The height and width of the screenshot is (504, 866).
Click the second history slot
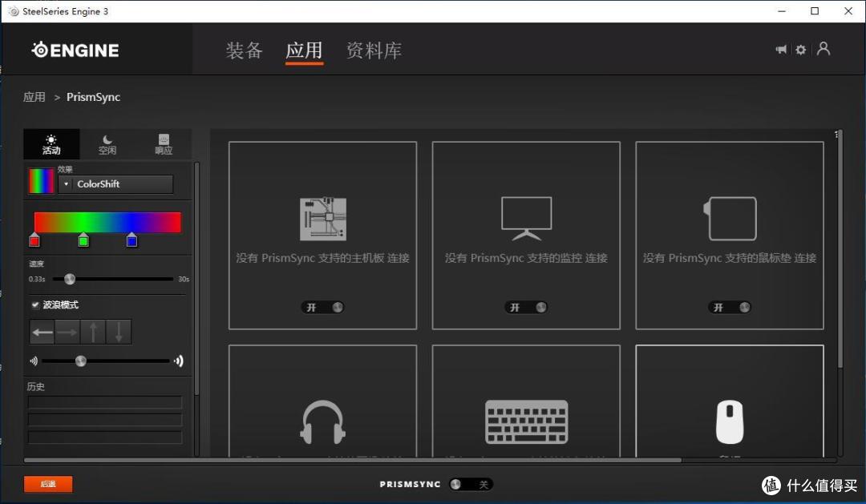[105, 420]
